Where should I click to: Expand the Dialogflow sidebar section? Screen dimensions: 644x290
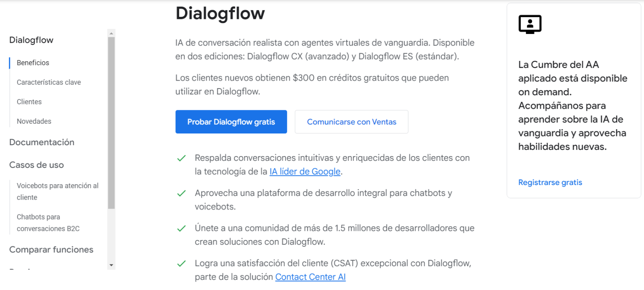31,40
